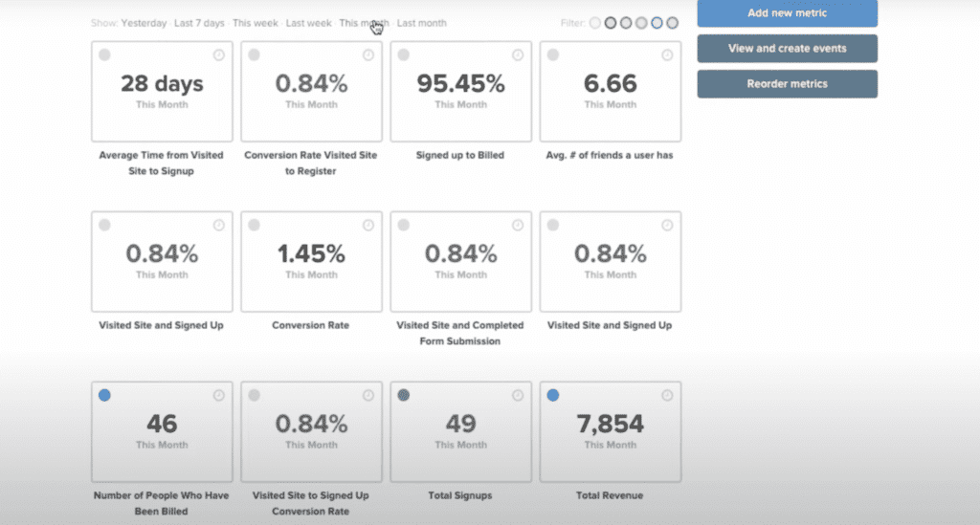The width and height of the screenshot is (980, 525).
Task: Show Last month metrics
Action: coord(421,23)
